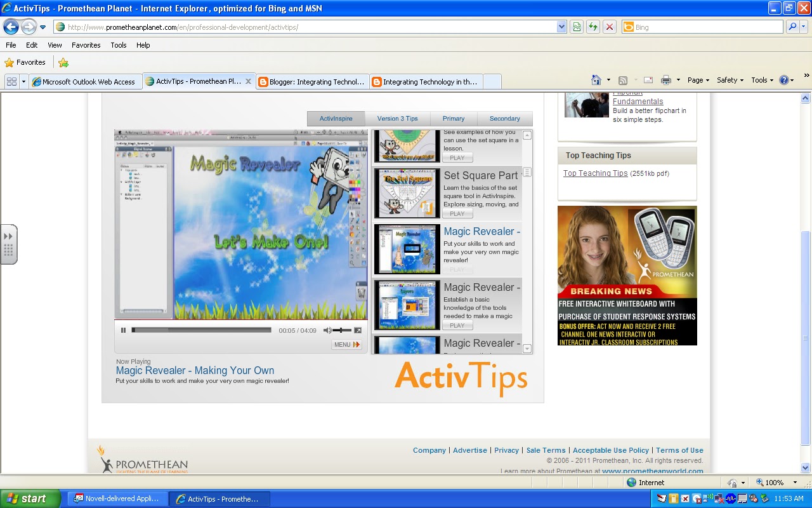Switch to the ActivInspire tab
Viewport: 812px width, 508px height.
336,119
